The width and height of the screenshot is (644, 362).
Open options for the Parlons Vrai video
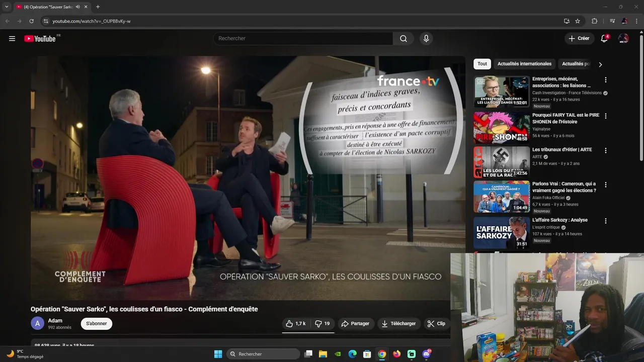point(606,185)
